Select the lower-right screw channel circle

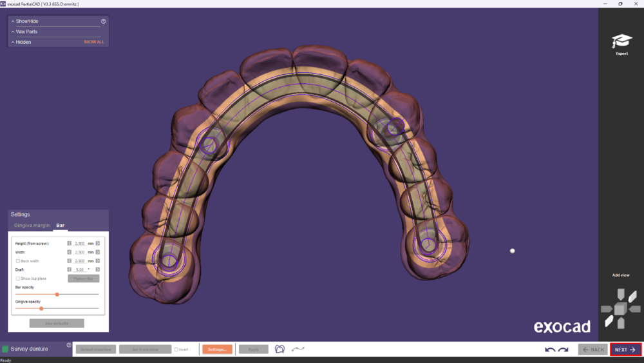point(428,244)
